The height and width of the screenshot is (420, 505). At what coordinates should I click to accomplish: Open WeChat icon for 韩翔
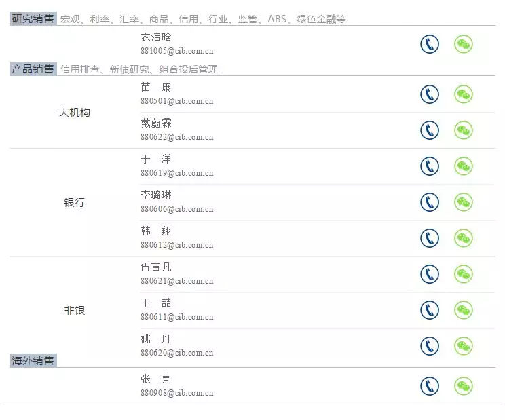pyautogui.click(x=463, y=238)
